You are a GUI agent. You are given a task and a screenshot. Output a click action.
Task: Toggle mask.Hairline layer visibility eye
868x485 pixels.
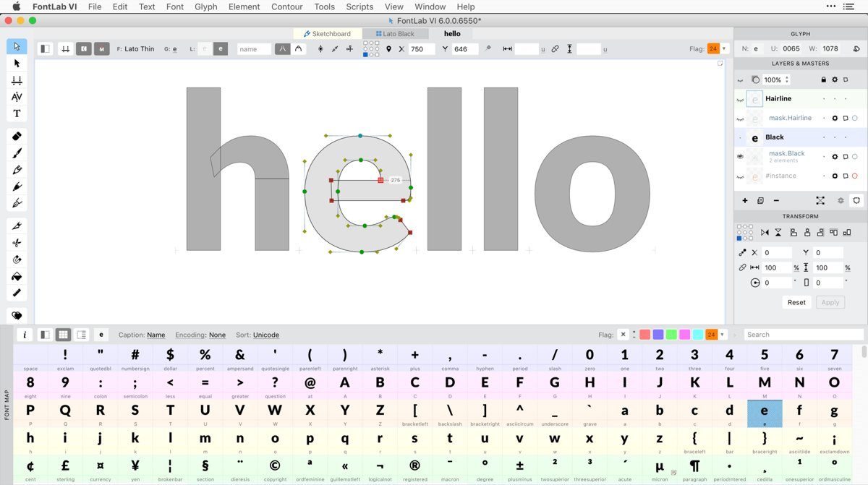740,119
